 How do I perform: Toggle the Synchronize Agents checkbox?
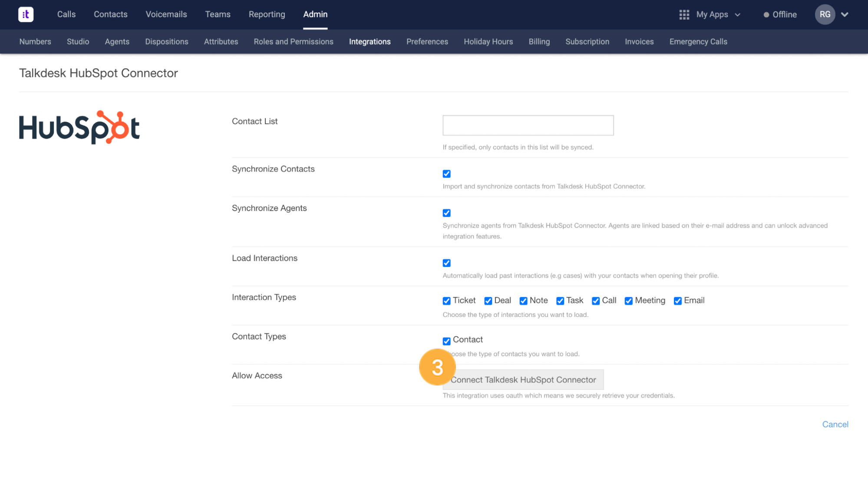click(x=446, y=213)
